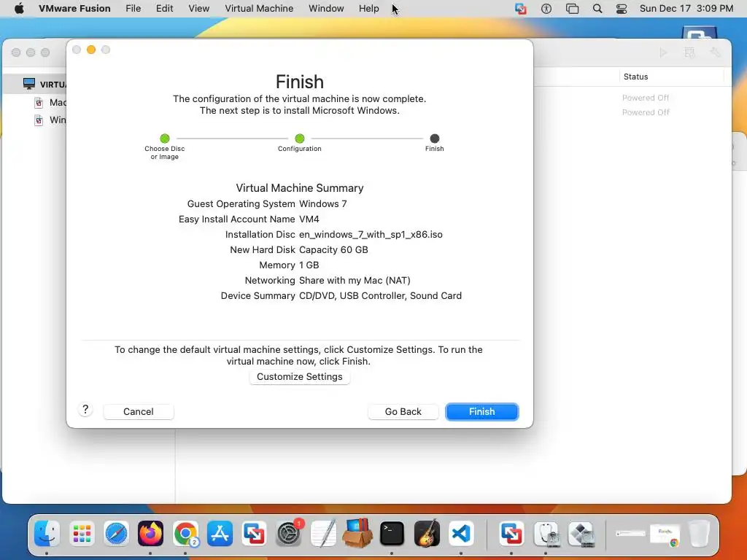The image size is (747, 560).
Task: Launch Safari from the Dock
Action: pos(116,533)
